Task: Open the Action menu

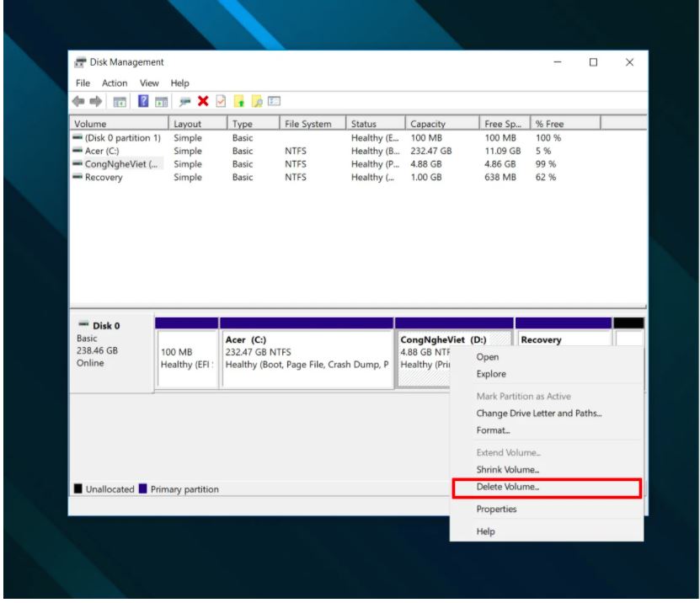Action: tap(115, 83)
